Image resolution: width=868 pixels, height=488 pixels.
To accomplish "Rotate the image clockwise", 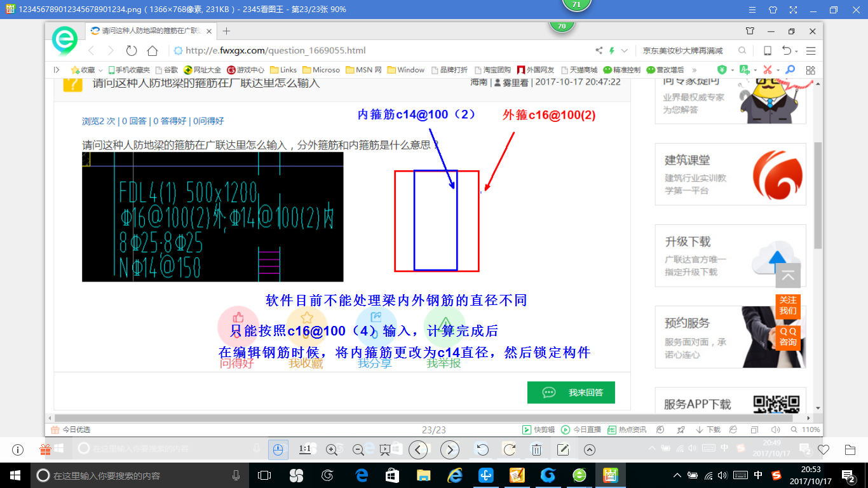I will pos(509,450).
